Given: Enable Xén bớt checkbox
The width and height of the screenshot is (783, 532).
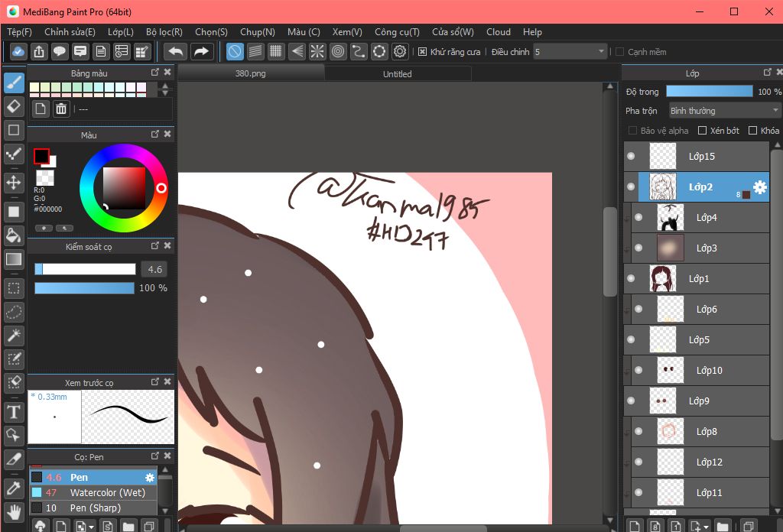Looking at the screenshot, I should click(702, 130).
